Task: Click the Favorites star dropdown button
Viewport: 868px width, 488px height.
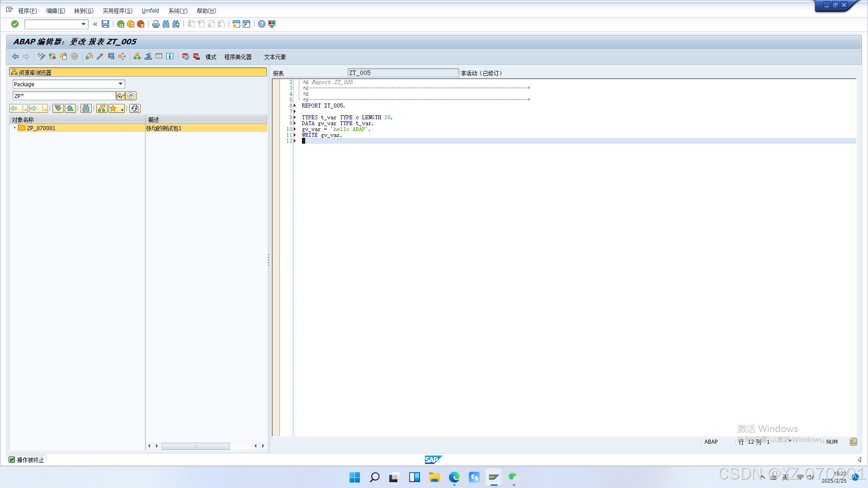Action: pos(116,108)
